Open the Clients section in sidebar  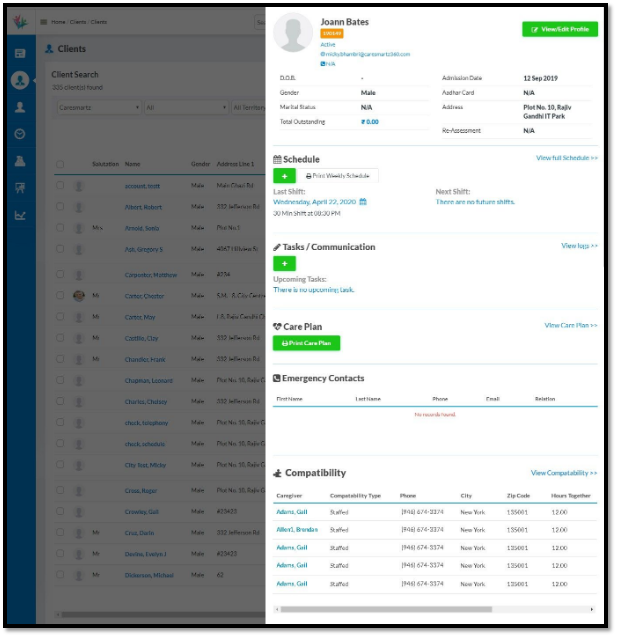[x=20, y=80]
